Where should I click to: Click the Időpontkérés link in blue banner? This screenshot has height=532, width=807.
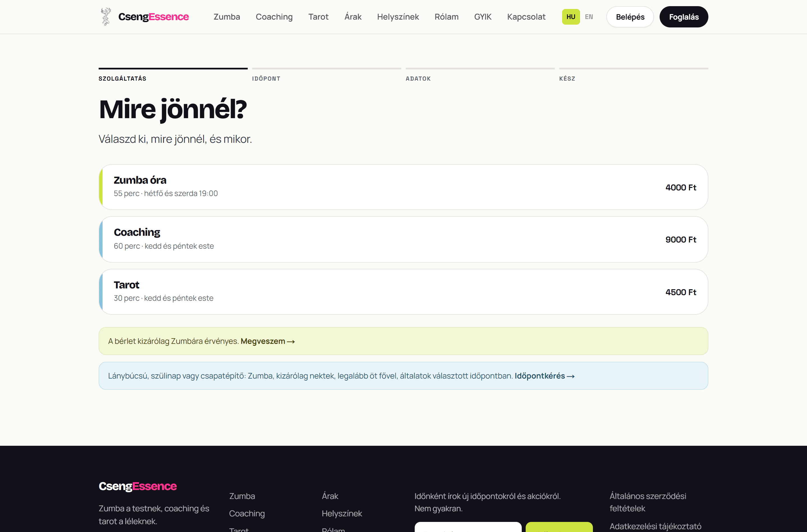[x=544, y=375]
